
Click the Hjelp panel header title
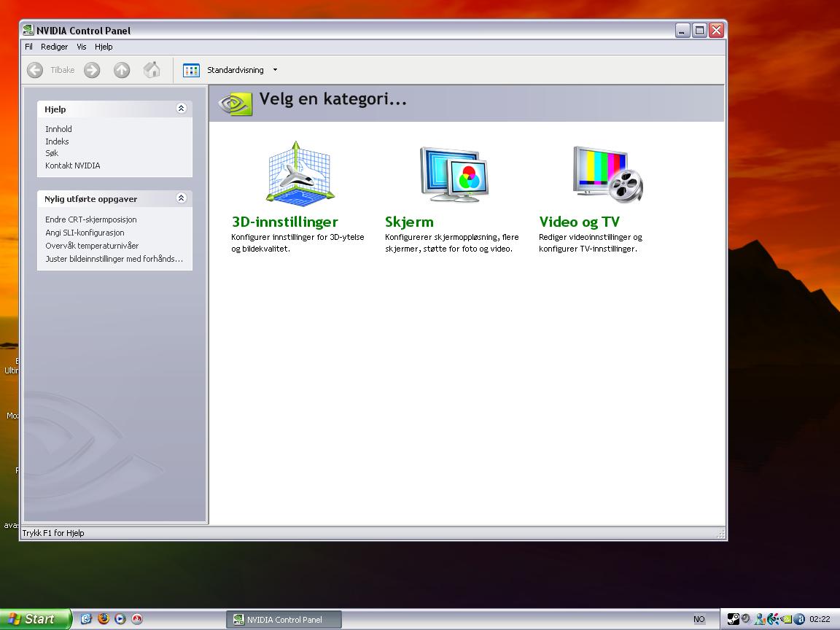tap(55, 109)
